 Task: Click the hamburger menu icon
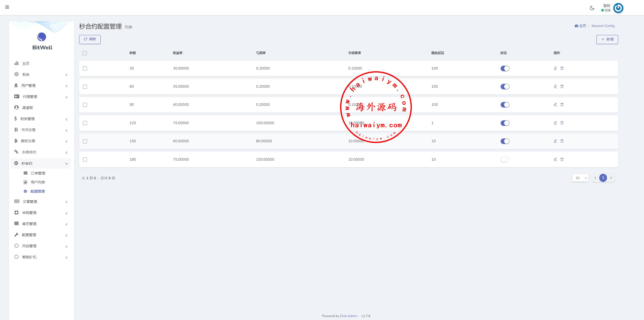coord(7,7)
